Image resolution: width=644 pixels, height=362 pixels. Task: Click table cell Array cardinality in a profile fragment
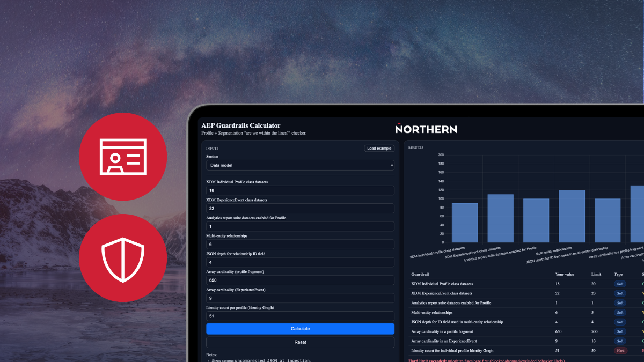(x=442, y=331)
